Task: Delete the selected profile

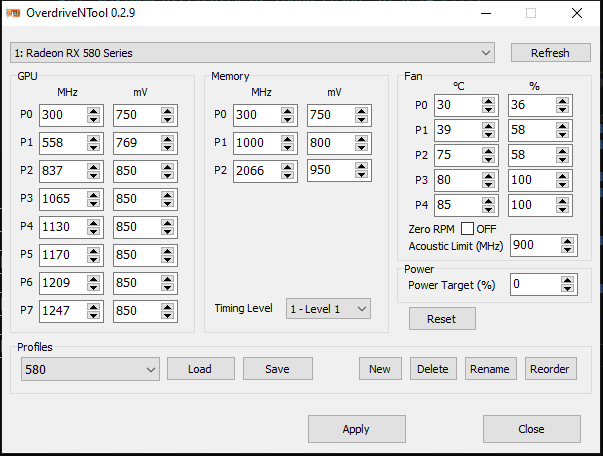Action: pyautogui.click(x=433, y=369)
